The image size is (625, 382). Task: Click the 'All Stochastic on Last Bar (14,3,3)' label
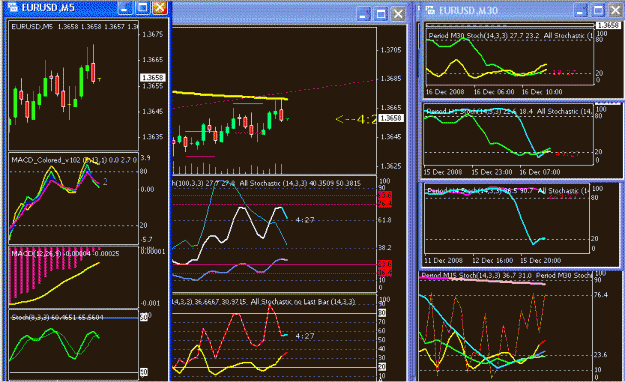(x=303, y=301)
